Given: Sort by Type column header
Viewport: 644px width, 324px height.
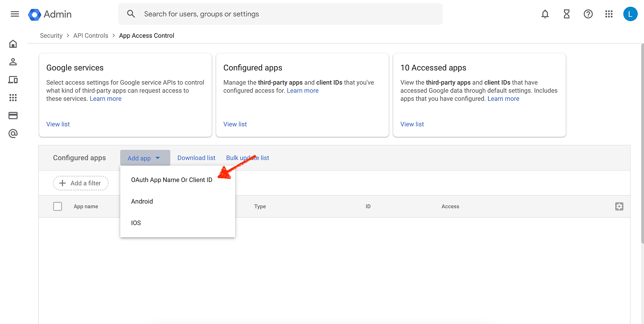Looking at the screenshot, I should [x=260, y=206].
